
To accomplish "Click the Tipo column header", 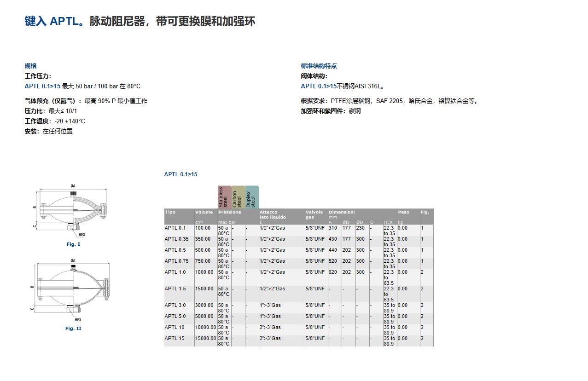I will (170, 213).
